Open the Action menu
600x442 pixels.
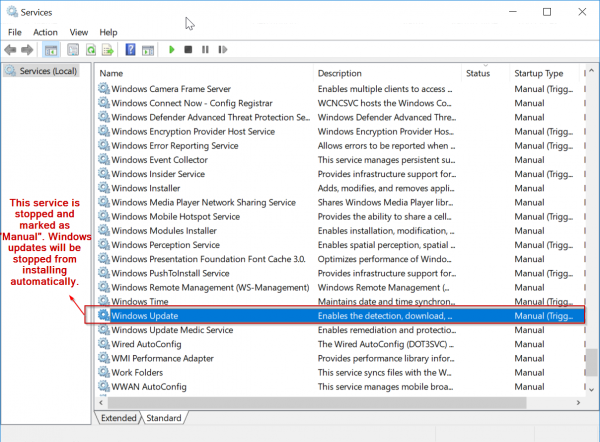pyautogui.click(x=45, y=32)
